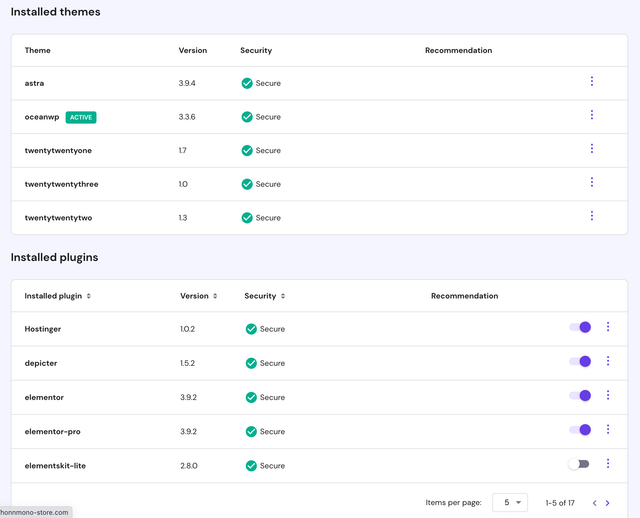Screen dimensions: 640x518
Task: Click the 1-5 of 17 pagination text
Action: [x=560, y=503]
